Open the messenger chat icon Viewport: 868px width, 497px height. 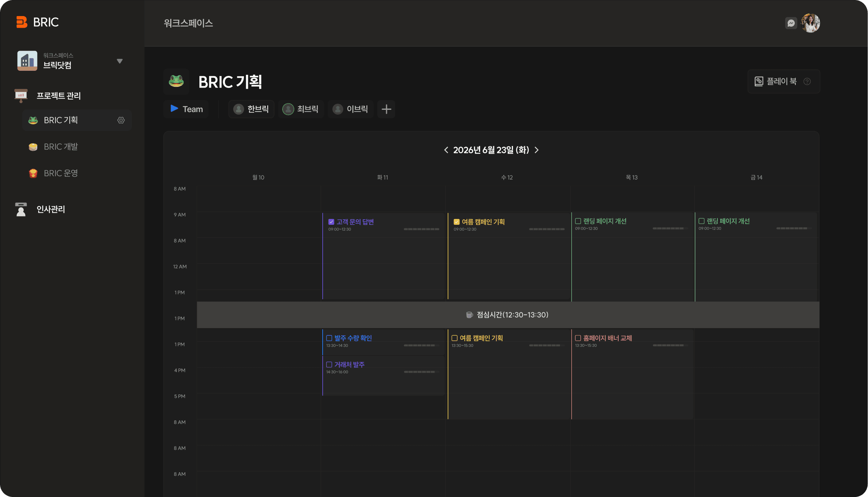point(791,23)
